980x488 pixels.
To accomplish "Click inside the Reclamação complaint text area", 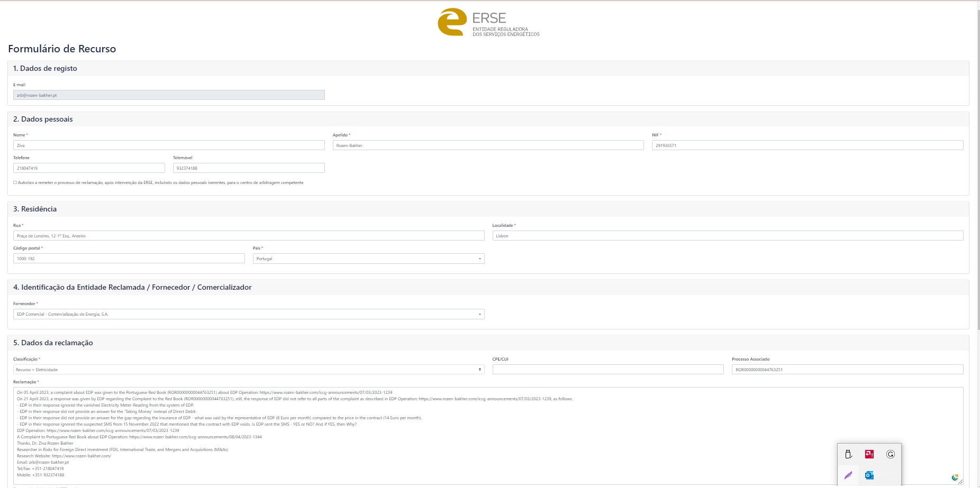I will coord(488,436).
